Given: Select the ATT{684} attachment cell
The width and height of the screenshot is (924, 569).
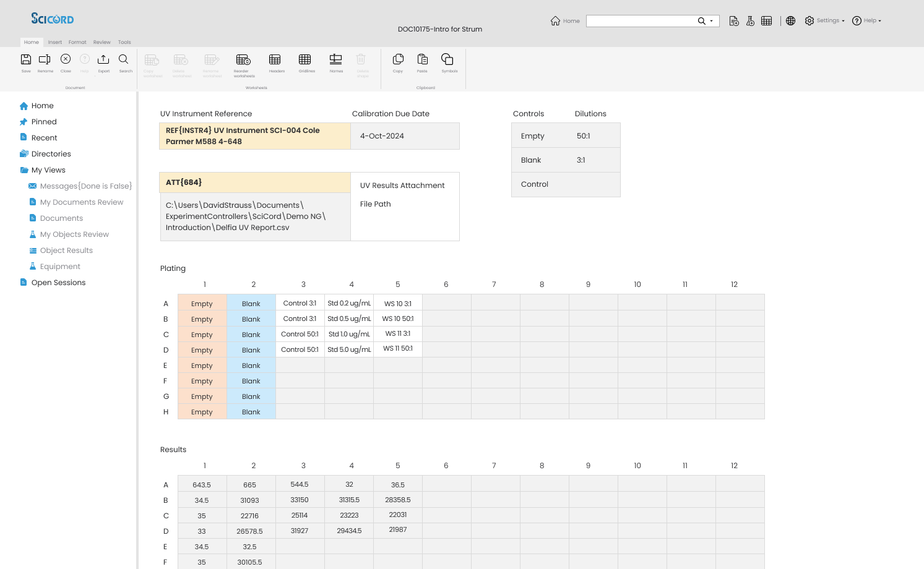Looking at the screenshot, I should [x=255, y=182].
